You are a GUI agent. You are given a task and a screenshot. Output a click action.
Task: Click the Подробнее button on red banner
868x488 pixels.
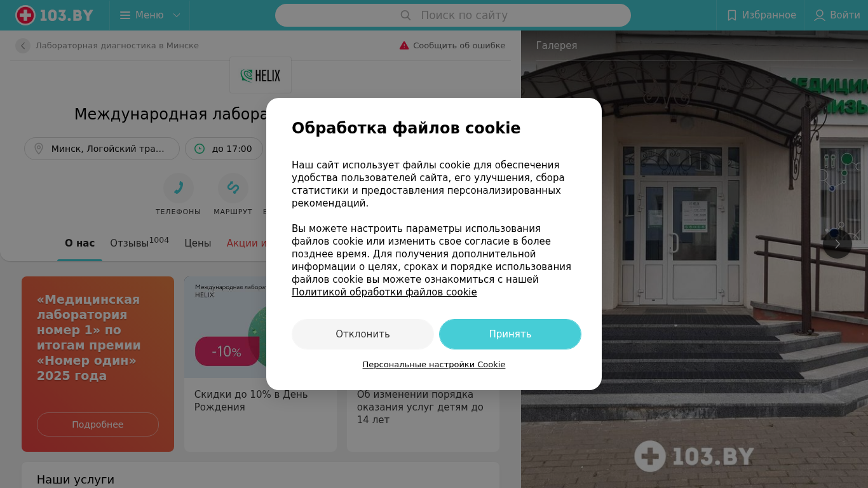click(x=98, y=424)
